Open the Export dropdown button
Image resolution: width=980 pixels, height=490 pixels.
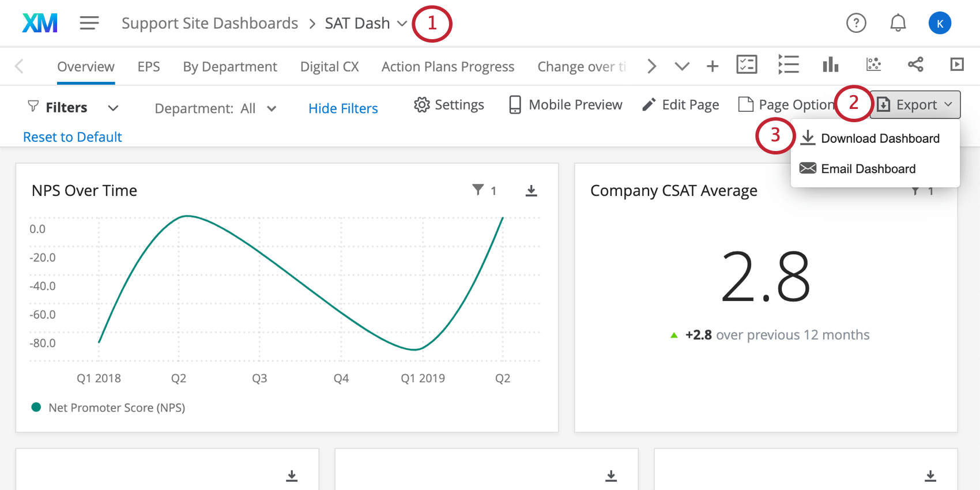[x=915, y=104]
